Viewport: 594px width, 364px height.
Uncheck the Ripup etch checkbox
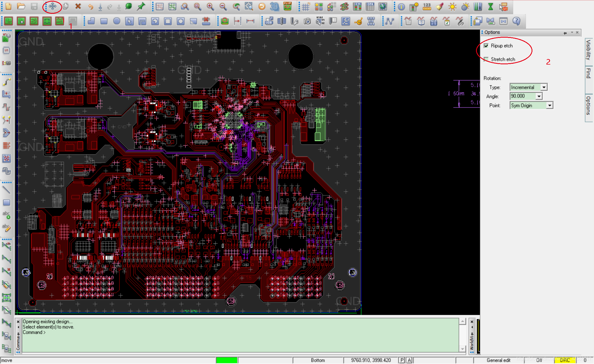click(x=486, y=46)
